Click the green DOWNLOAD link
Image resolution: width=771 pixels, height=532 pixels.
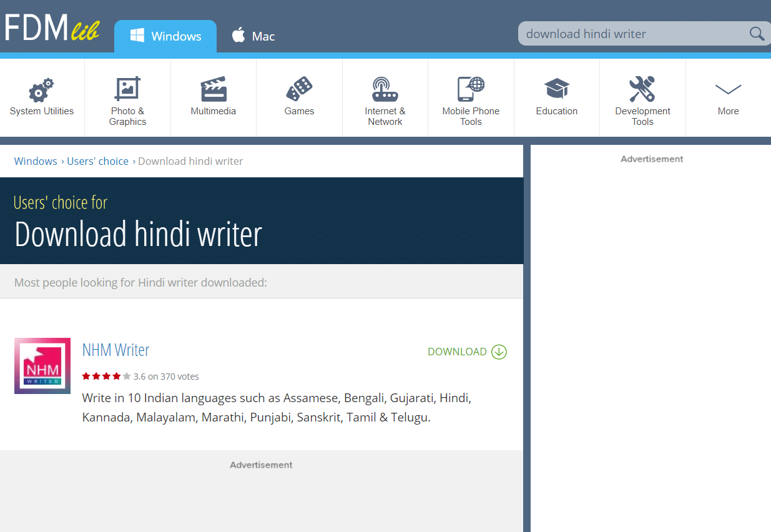457,352
